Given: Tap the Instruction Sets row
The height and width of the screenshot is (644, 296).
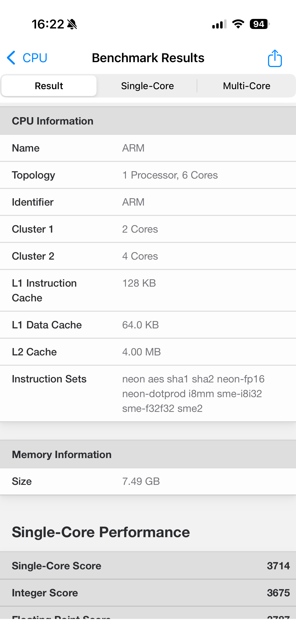Looking at the screenshot, I should point(148,393).
